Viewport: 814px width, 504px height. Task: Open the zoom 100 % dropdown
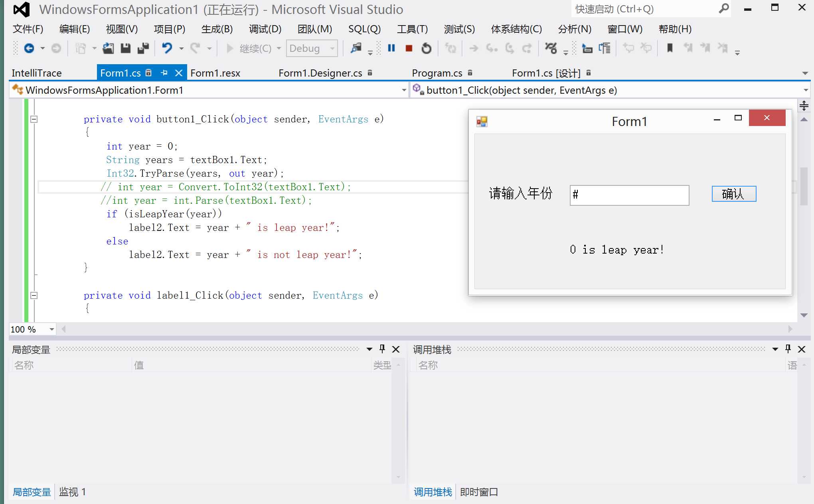51,329
